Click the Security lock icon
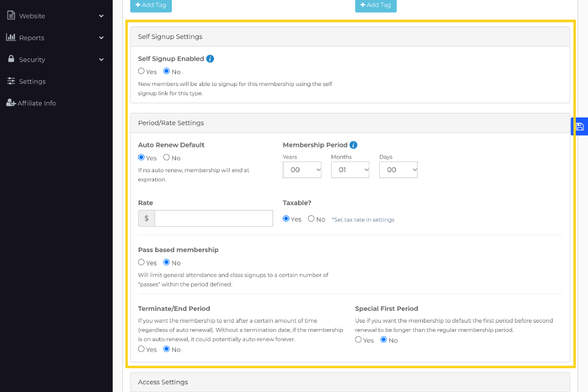Viewport: 588px width, 392px height. coord(11,59)
